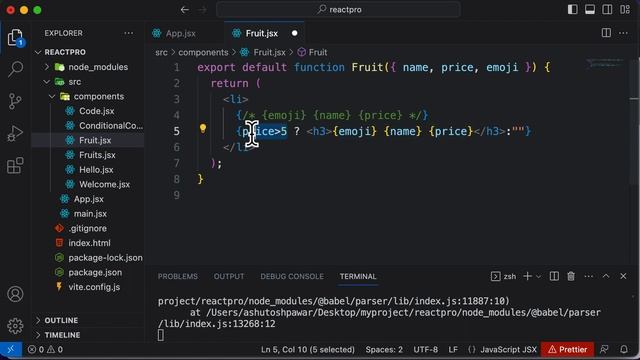Open terminal panel More Actions menu

(589, 276)
